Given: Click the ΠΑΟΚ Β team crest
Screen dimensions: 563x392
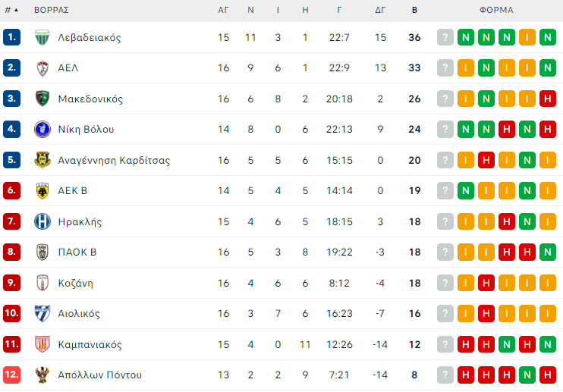Looking at the screenshot, I should point(42,252).
